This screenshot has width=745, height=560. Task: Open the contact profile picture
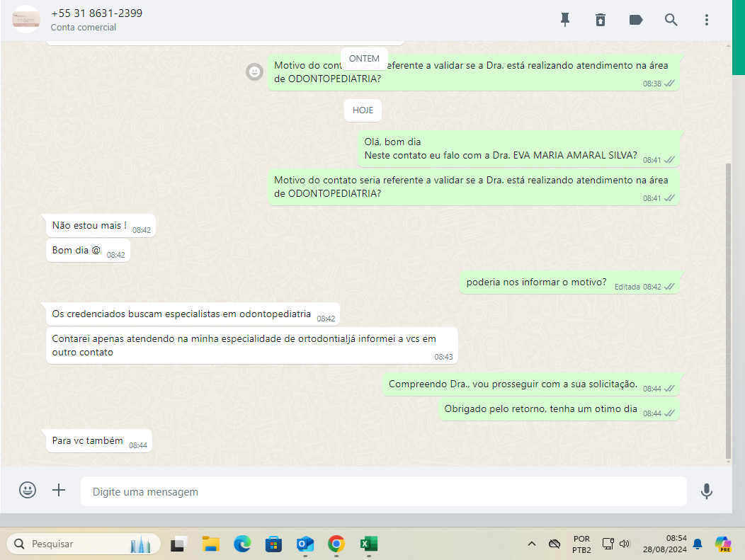click(26, 20)
